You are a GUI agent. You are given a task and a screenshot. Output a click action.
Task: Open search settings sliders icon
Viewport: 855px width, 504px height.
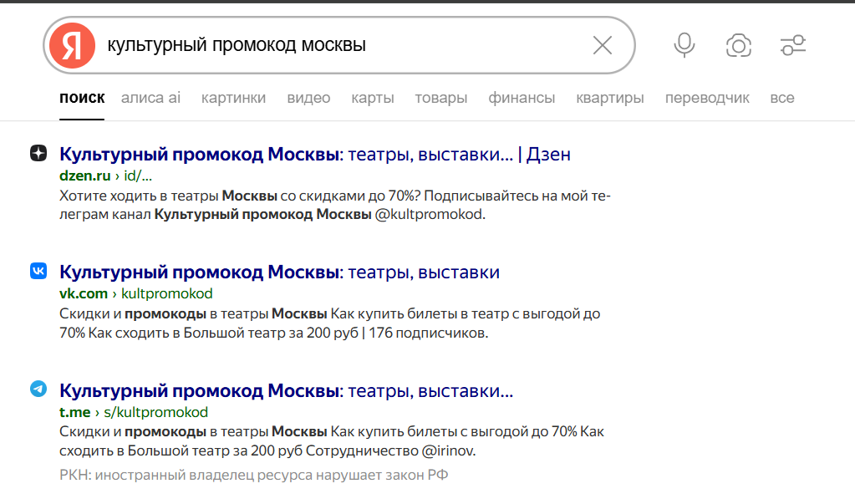(x=793, y=45)
